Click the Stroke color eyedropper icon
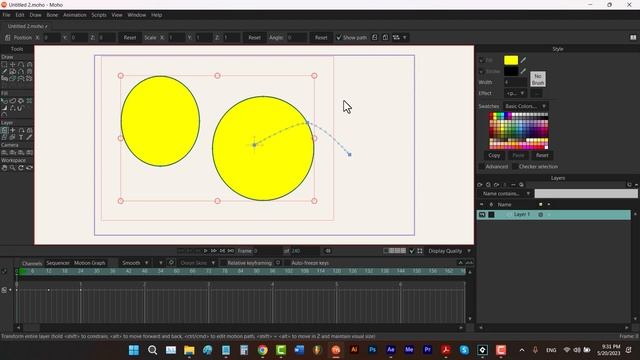Image resolution: width=640 pixels, height=360 pixels. pyautogui.click(x=523, y=71)
